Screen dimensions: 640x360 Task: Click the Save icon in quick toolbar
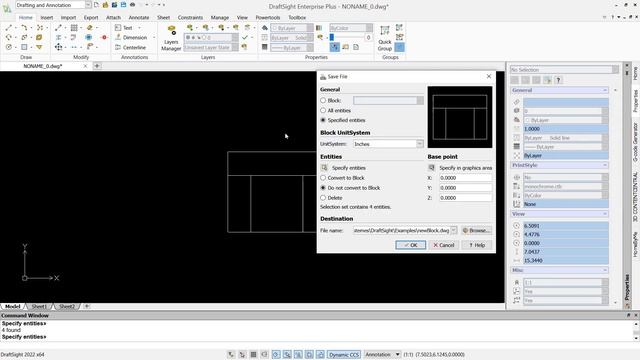(x=123, y=5)
